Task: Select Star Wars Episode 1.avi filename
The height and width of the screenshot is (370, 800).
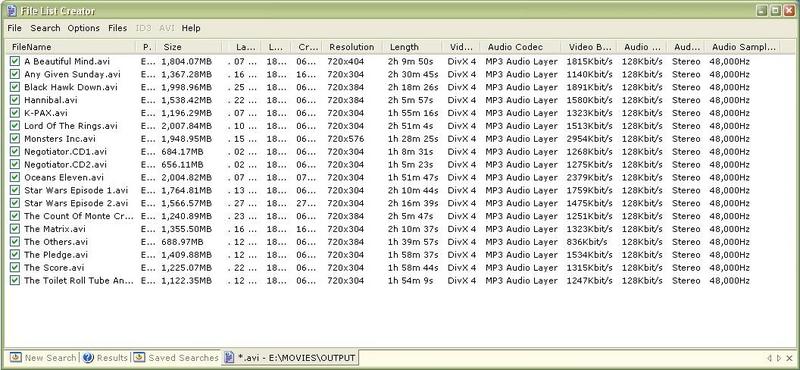Action: 76,190
